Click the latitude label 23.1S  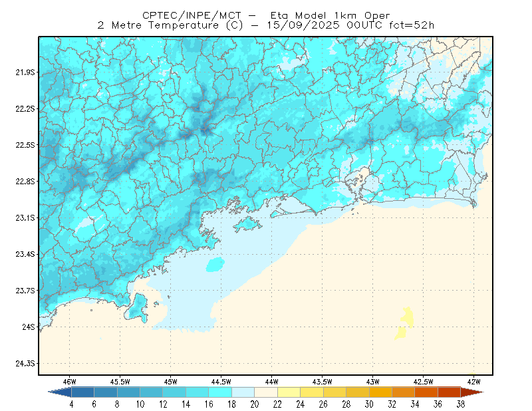point(25,217)
